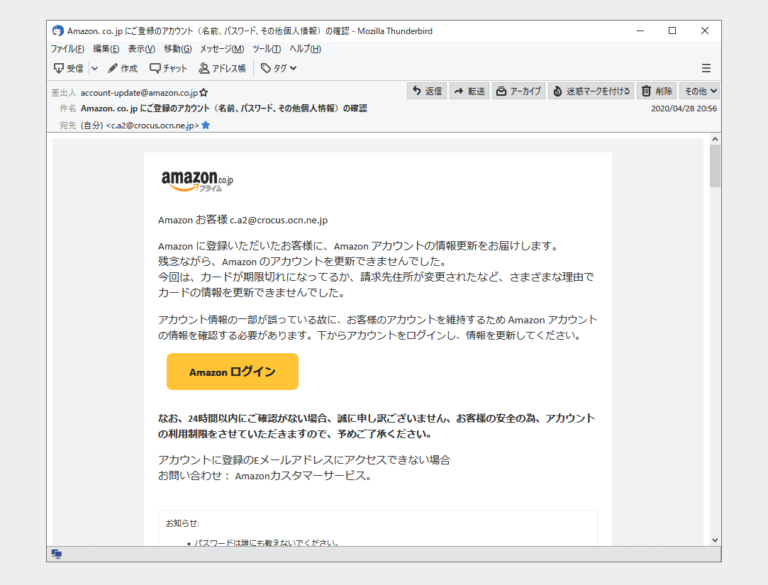Forward the message with 転送
768x585 pixels.
pos(469,91)
